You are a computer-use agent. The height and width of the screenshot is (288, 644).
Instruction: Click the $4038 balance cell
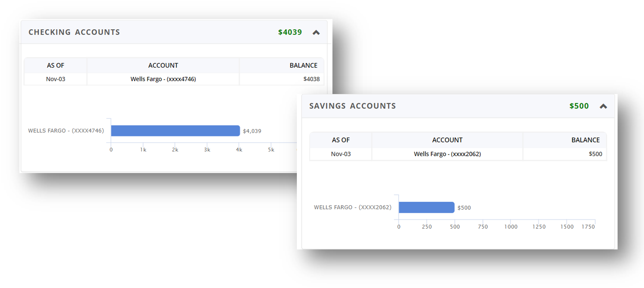click(x=312, y=79)
